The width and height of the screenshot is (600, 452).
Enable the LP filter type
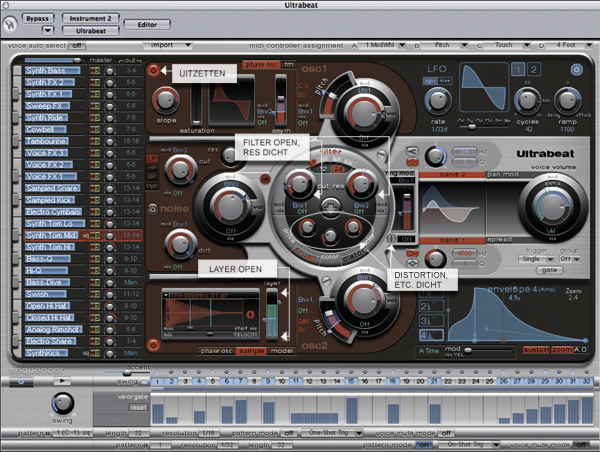click(x=152, y=158)
